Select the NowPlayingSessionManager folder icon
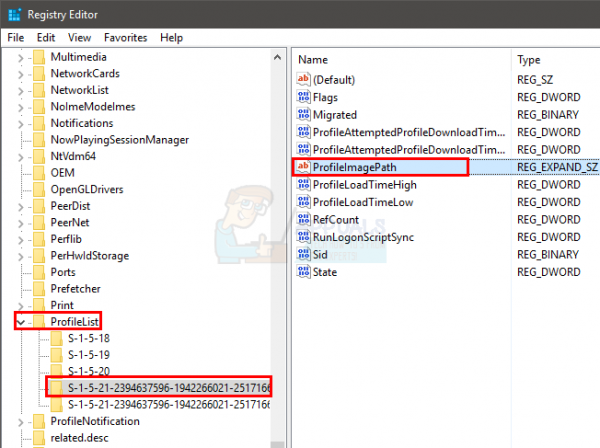The width and height of the screenshot is (600, 448). point(39,140)
